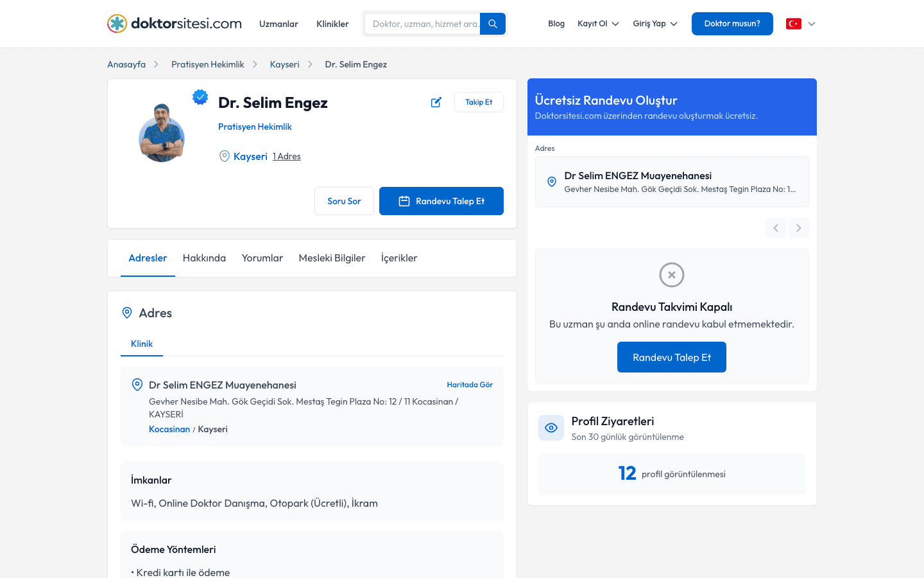This screenshot has width=924, height=578.
Task: Click Dr. Selim Engez's profile photo
Action: (162, 133)
